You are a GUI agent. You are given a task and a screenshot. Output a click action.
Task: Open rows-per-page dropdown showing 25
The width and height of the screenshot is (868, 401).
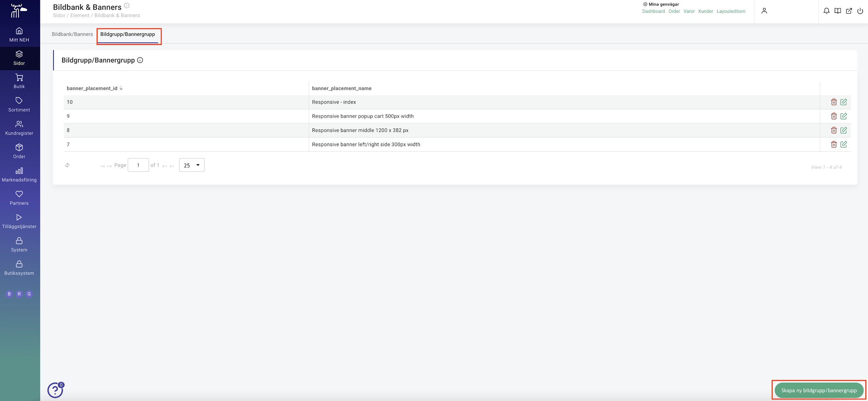coord(192,165)
